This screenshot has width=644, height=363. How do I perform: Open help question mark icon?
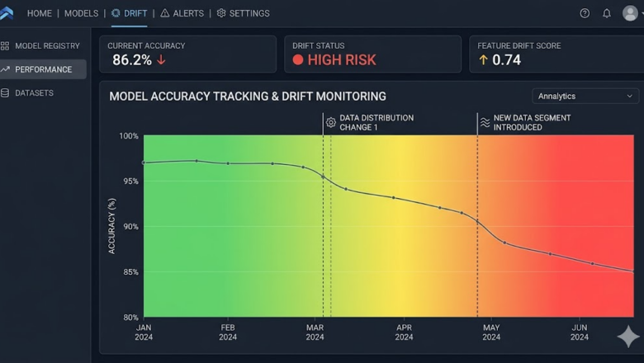click(x=585, y=13)
